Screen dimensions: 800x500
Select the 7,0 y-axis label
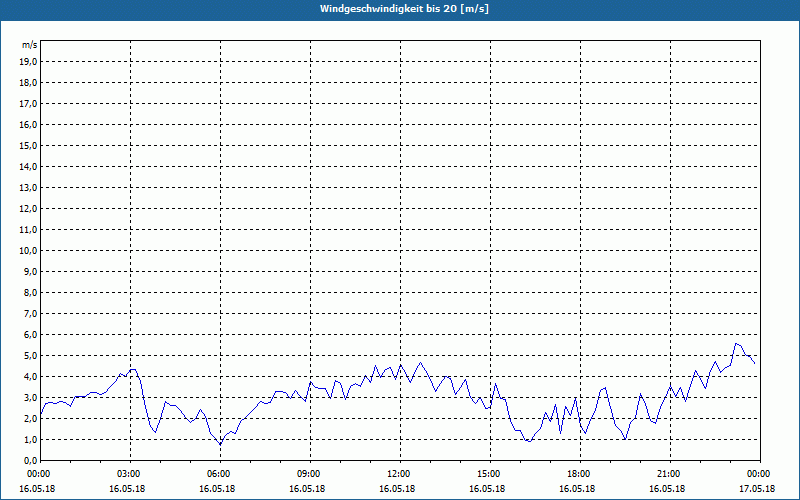coord(30,313)
